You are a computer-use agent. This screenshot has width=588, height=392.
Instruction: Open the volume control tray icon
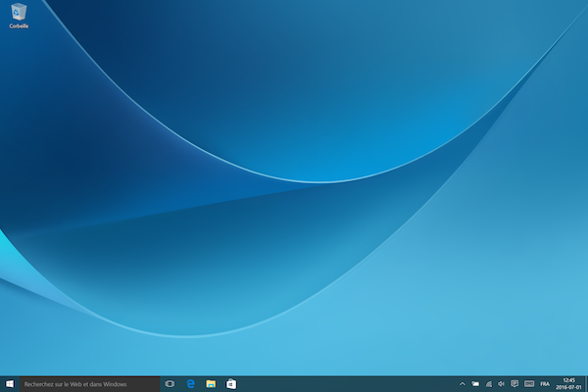(502, 384)
